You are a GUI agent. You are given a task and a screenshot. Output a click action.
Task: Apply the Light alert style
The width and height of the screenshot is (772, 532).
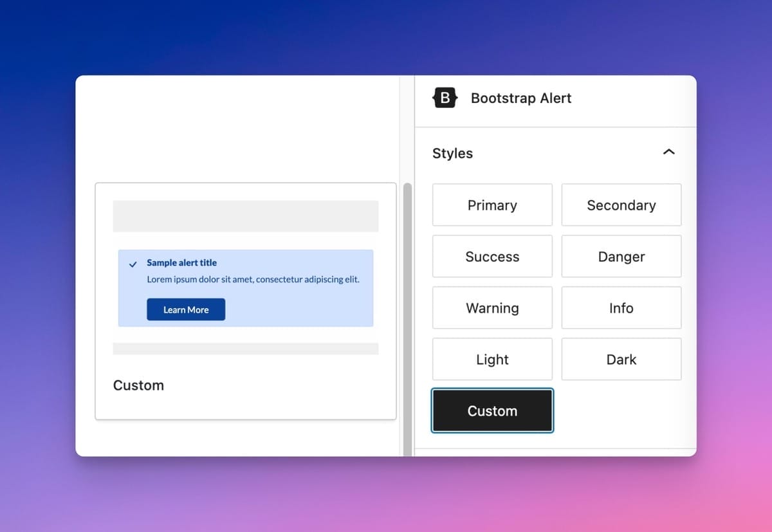pos(492,360)
